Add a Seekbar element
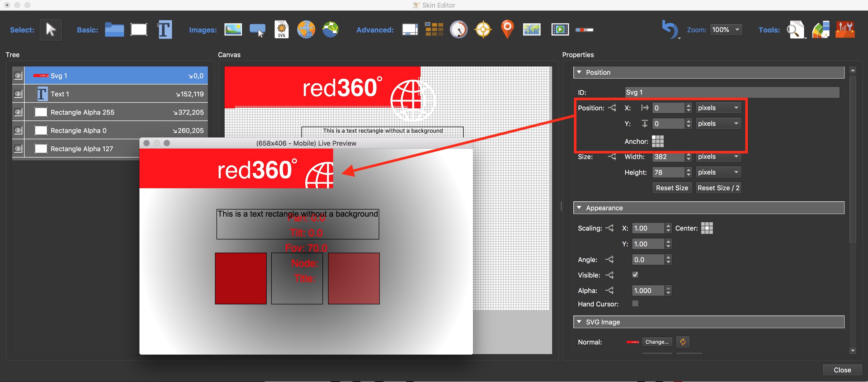The height and width of the screenshot is (382, 868). click(584, 30)
